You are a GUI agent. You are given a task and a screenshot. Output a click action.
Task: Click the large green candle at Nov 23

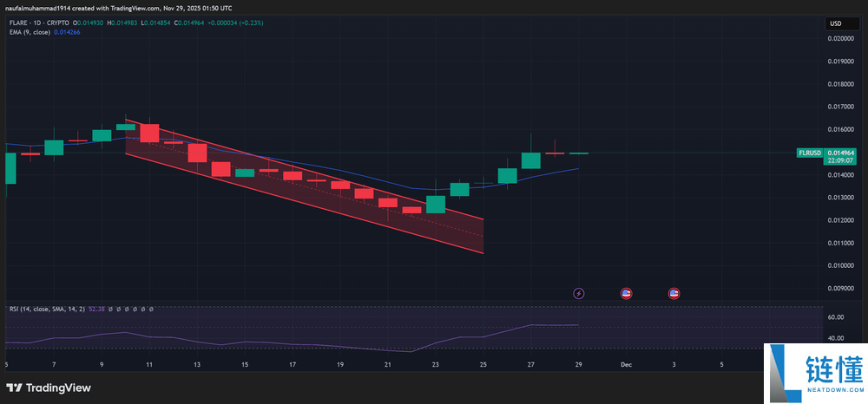coord(435,205)
